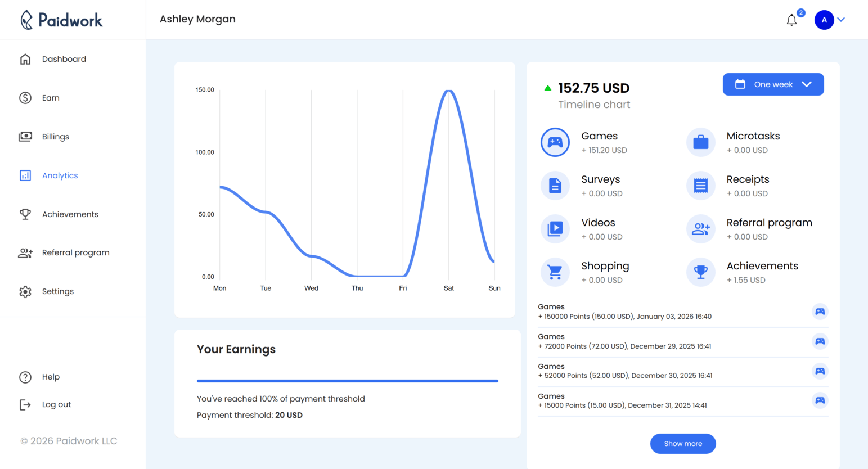Navigate to the Earn section
The height and width of the screenshot is (469, 868).
tap(51, 97)
